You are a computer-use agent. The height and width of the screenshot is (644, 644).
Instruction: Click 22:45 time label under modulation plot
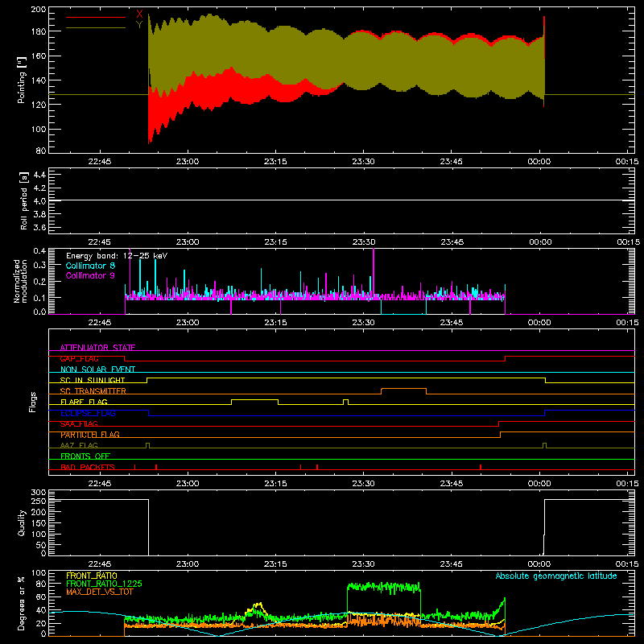(99, 323)
